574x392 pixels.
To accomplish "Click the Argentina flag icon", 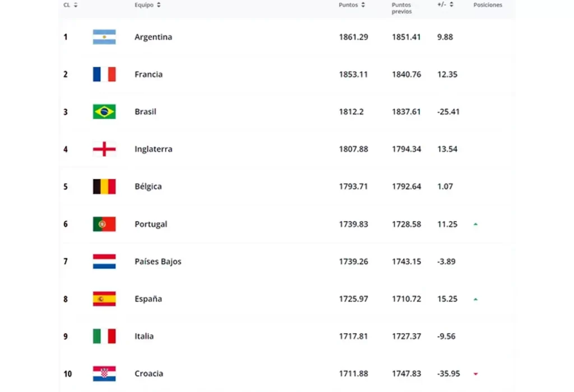I will click(104, 37).
